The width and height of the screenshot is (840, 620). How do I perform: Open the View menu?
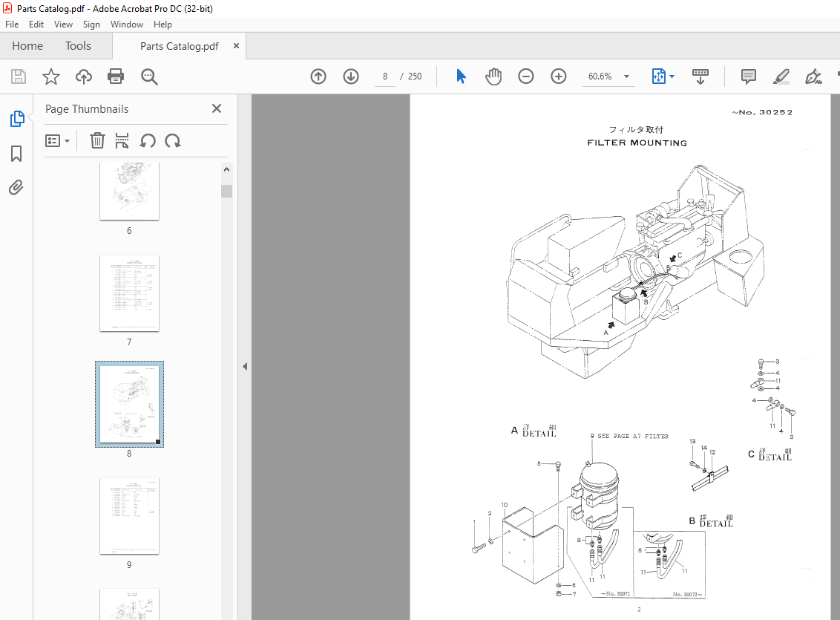pyautogui.click(x=63, y=25)
